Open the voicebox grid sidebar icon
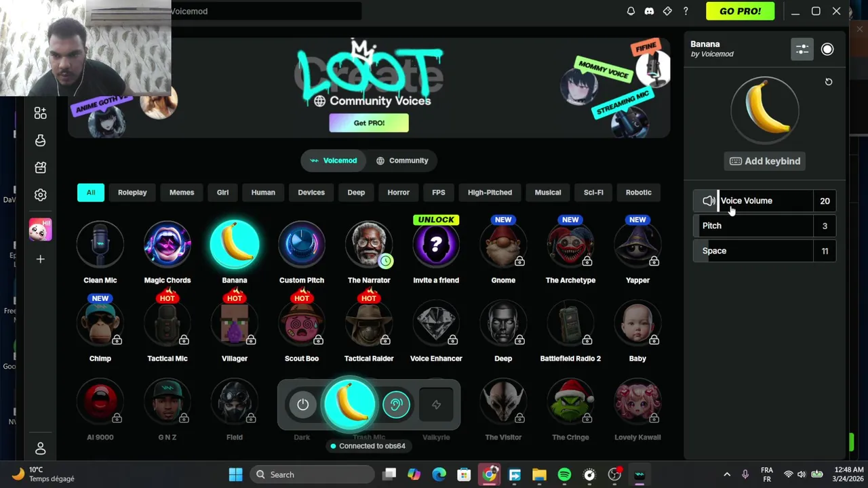 pos(41,113)
